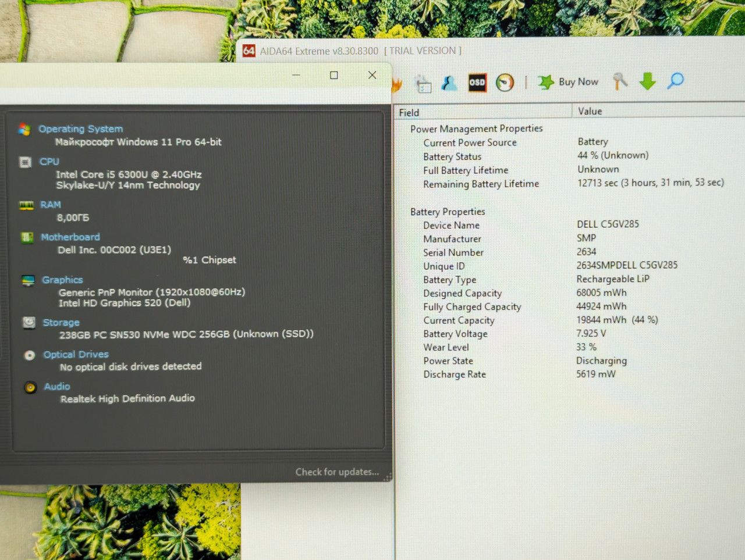Viewport: 745px width, 560px height.
Task: Open preferences with the keys icon
Action: pyautogui.click(x=620, y=81)
